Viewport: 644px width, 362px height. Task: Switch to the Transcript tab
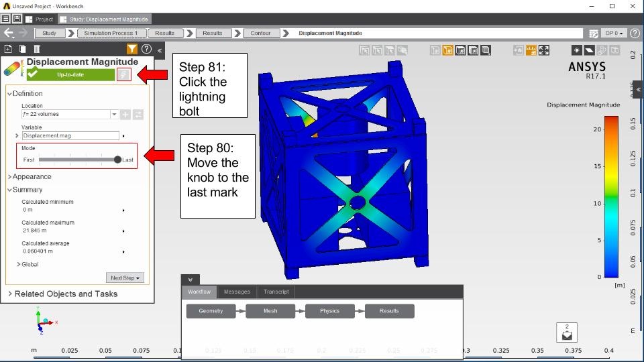coord(276,292)
